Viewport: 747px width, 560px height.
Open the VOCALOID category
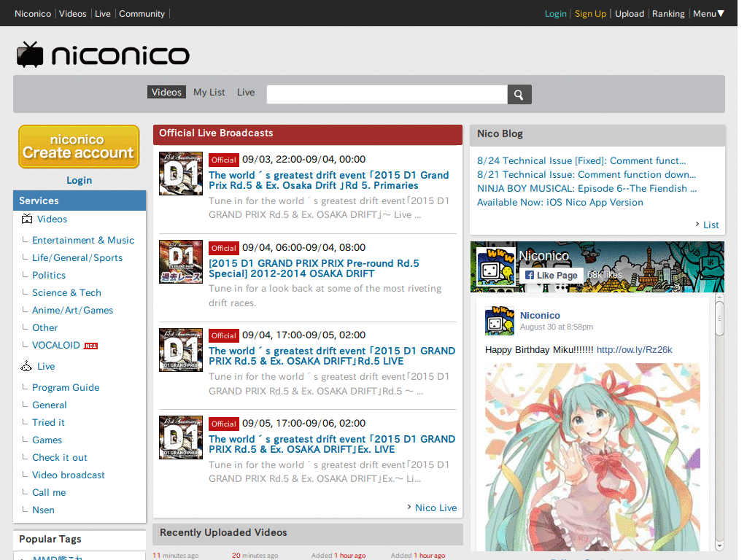(56, 345)
